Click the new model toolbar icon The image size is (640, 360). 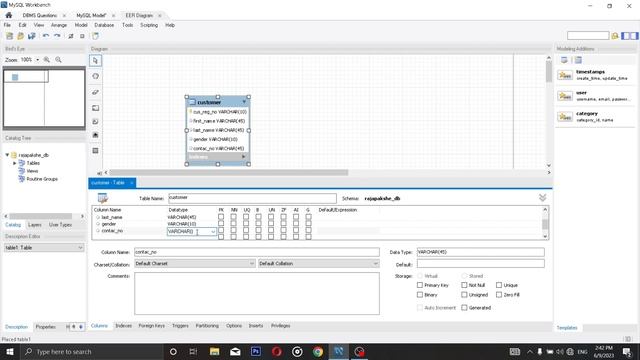(9, 36)
